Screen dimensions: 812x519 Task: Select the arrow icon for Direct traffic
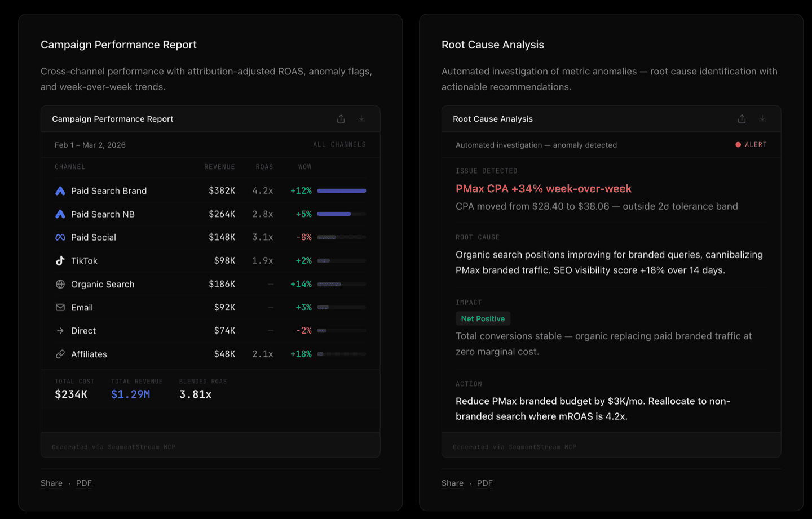point(60,331)
